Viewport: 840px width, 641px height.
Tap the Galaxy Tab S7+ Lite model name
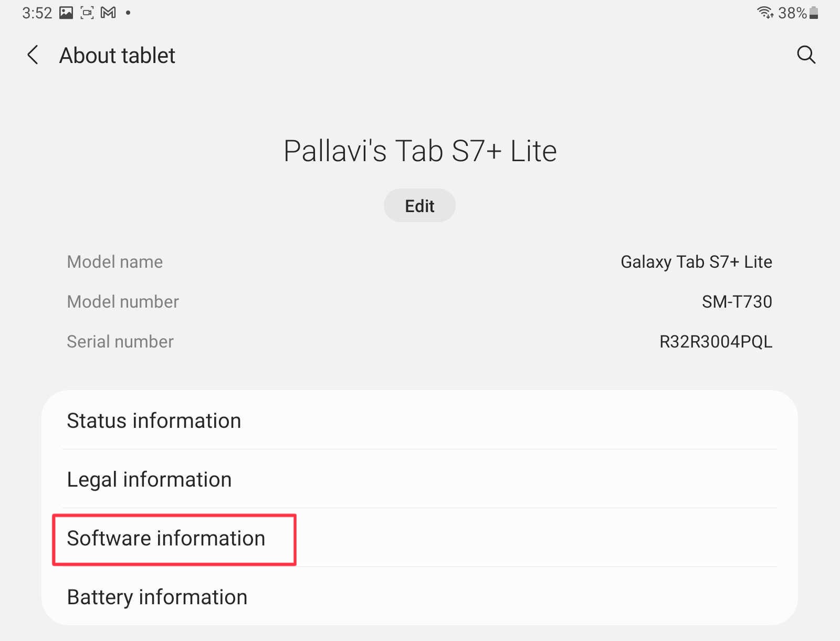696,262
